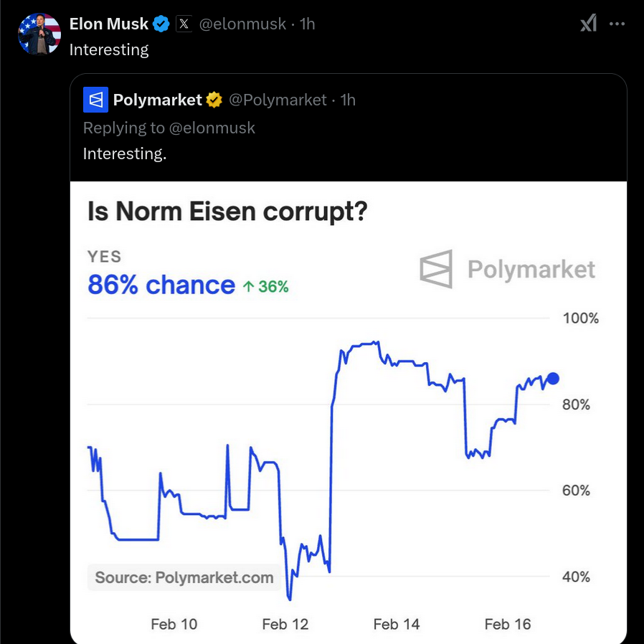Click the green up-arrow 36% change indicator

point(266,286)
